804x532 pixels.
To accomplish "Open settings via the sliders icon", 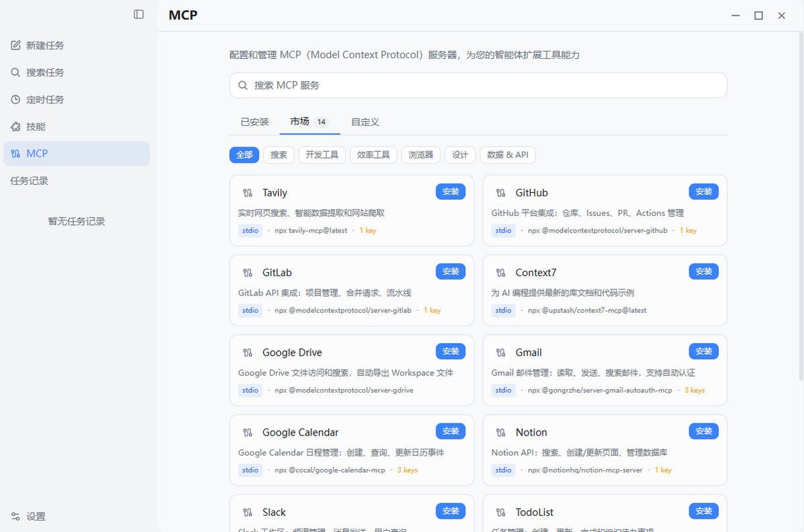I will 15,517.
